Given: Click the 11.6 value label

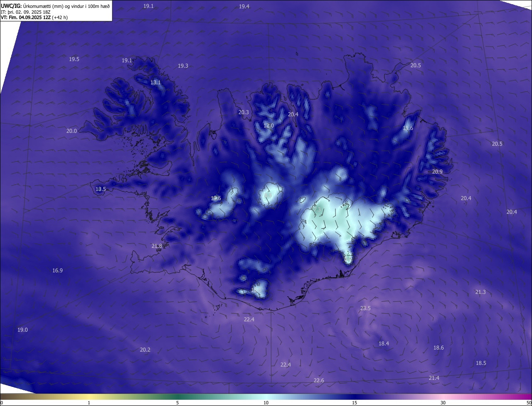Looking at the screenshot, I should pyautogui.click(x=408, y=128).
